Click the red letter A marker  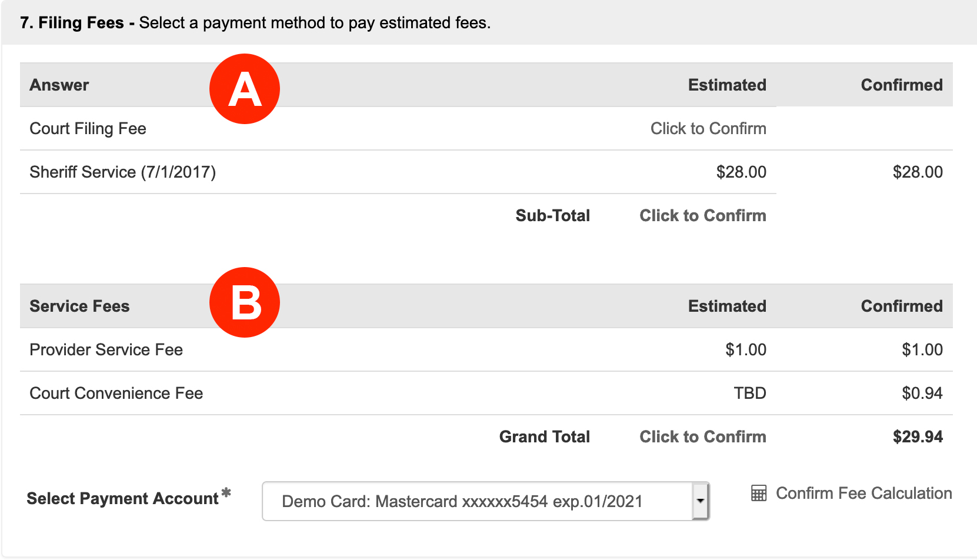(245, 88)
